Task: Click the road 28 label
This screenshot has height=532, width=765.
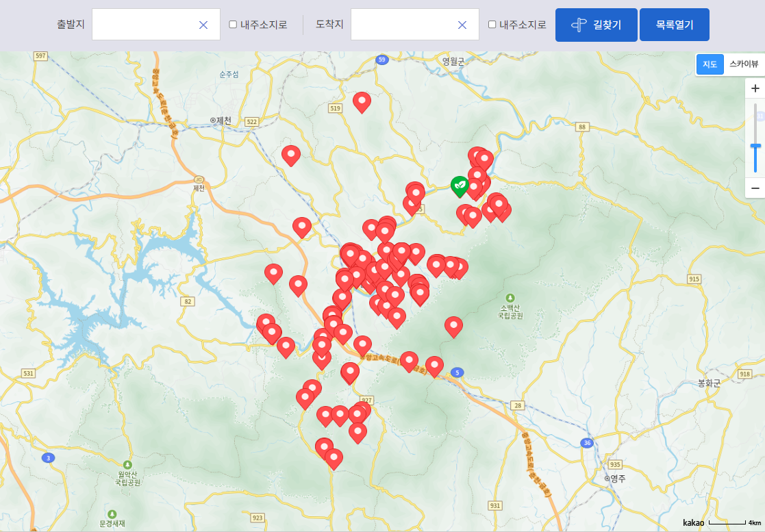Action: click(518, 405)
